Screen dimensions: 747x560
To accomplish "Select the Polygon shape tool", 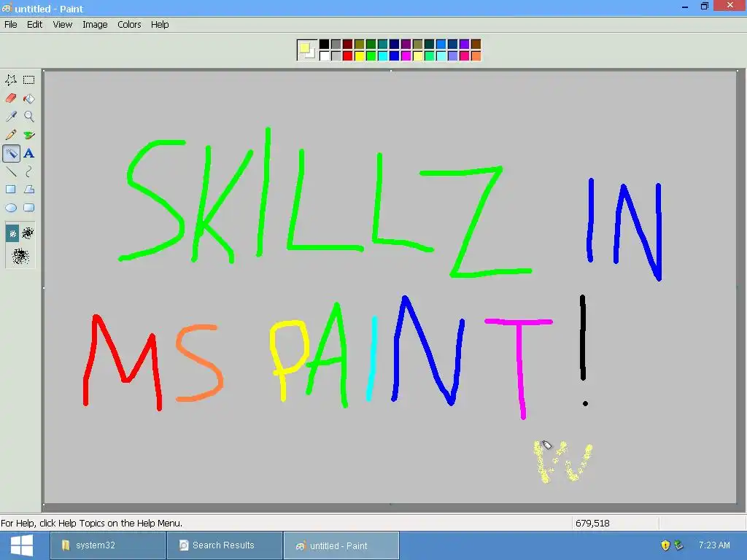I will (29, 190).
